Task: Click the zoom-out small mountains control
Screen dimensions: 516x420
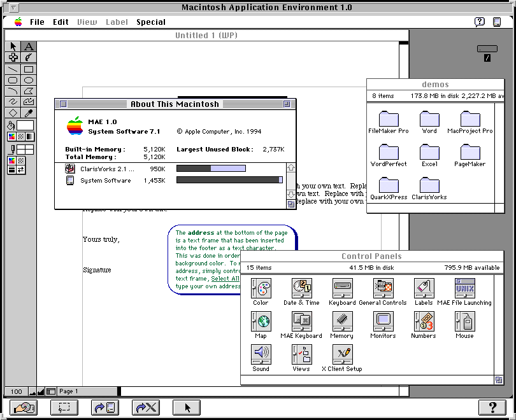Action: click(32, 391)
